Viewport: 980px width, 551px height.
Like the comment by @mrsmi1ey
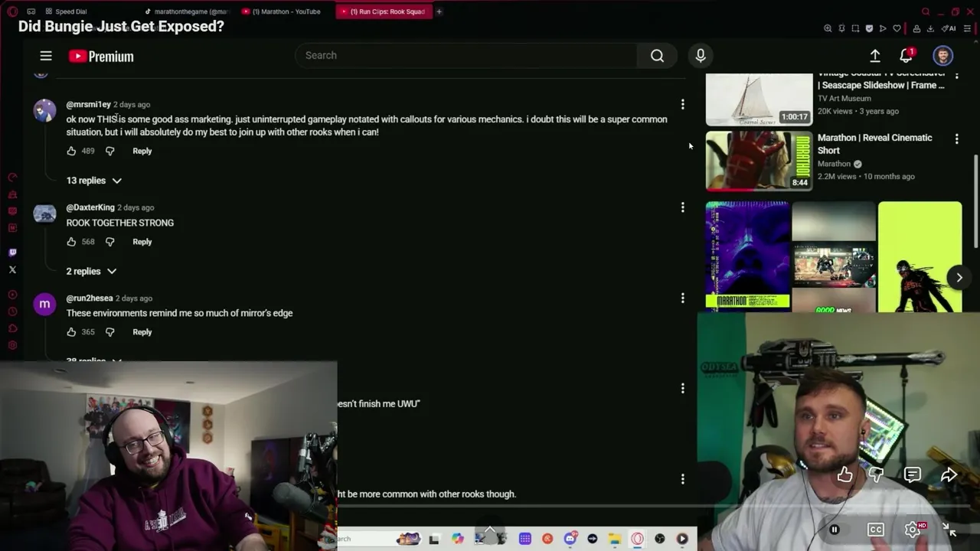coord(71,151)
